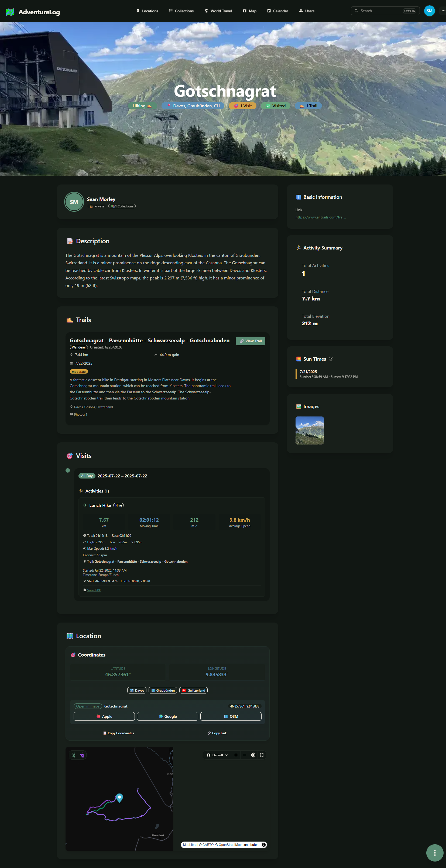Image resolution: width=446 pixels, height=868 pixels.
Task: Click the Hiking category badge
Action: (142, 106)
